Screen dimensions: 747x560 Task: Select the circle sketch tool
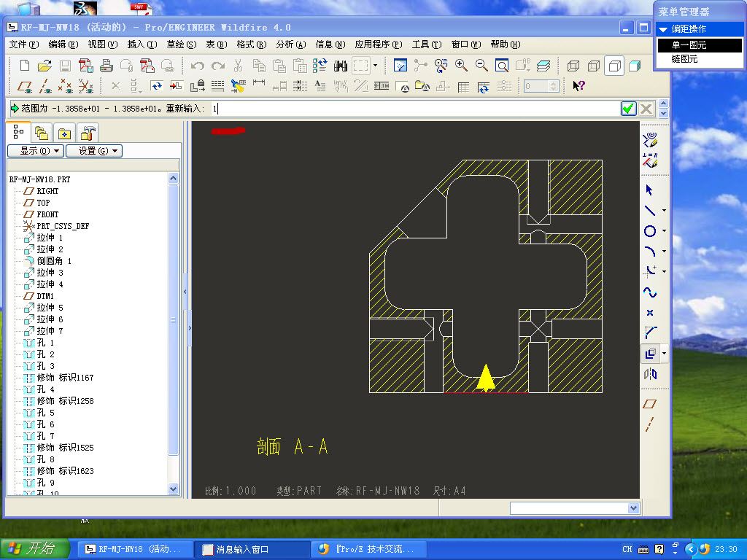(650, 231)
